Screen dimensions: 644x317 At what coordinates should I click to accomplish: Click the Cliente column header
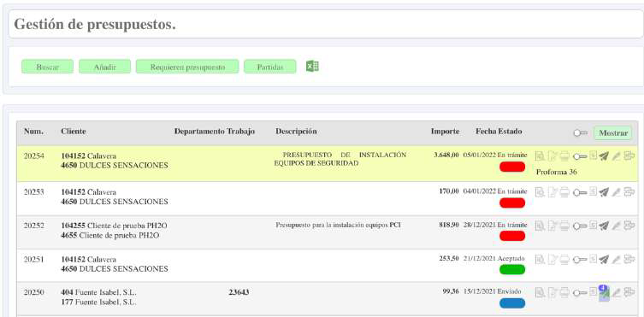[74, 132]
